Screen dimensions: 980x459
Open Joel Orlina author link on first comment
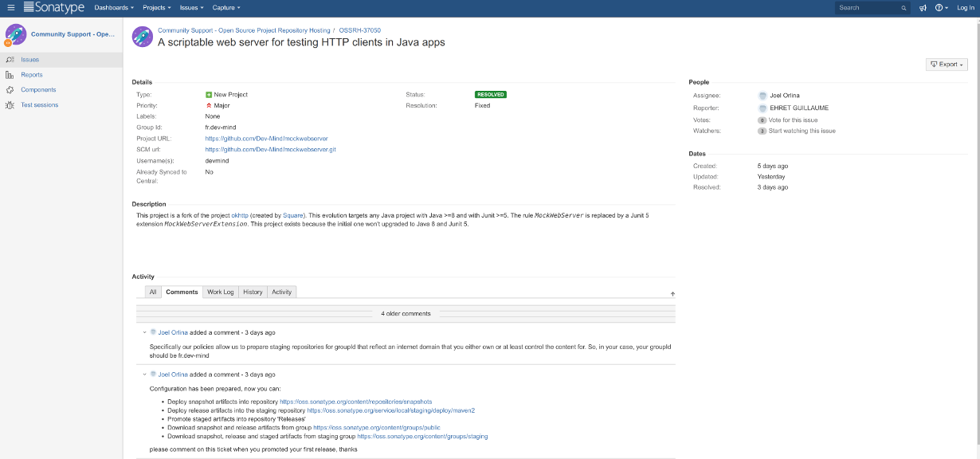pyautogui.click(x=173, y=332)
